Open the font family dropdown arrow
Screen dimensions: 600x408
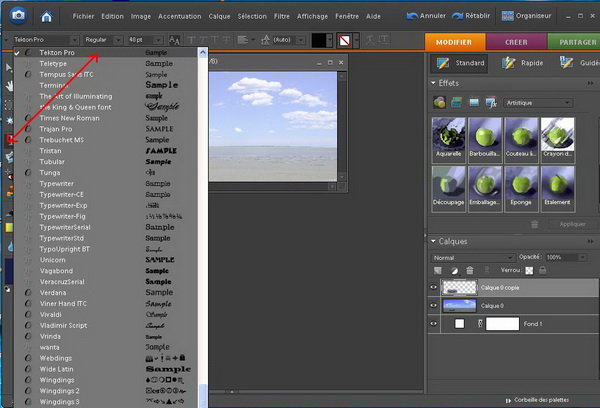point(74,40)
